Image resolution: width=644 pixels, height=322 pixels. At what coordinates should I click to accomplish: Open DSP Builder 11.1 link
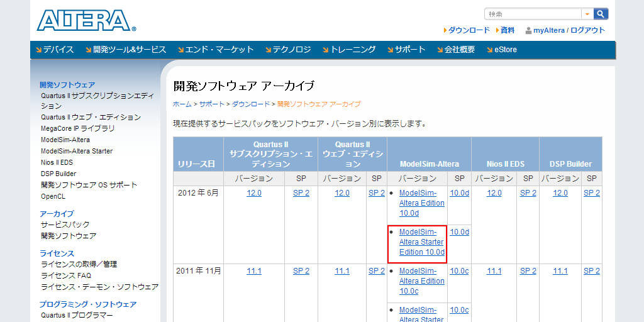click(x=560, y=271)
